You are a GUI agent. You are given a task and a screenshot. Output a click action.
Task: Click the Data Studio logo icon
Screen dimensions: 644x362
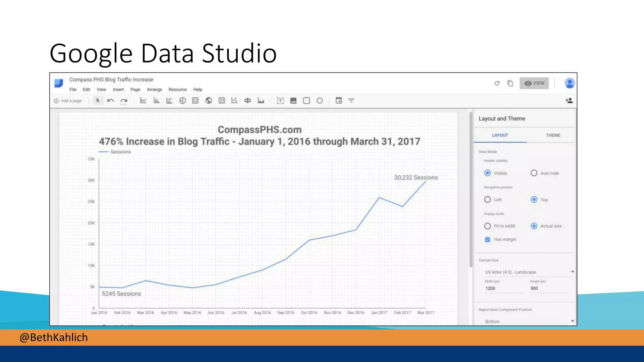pyautogui.click(x=59, y=83)
